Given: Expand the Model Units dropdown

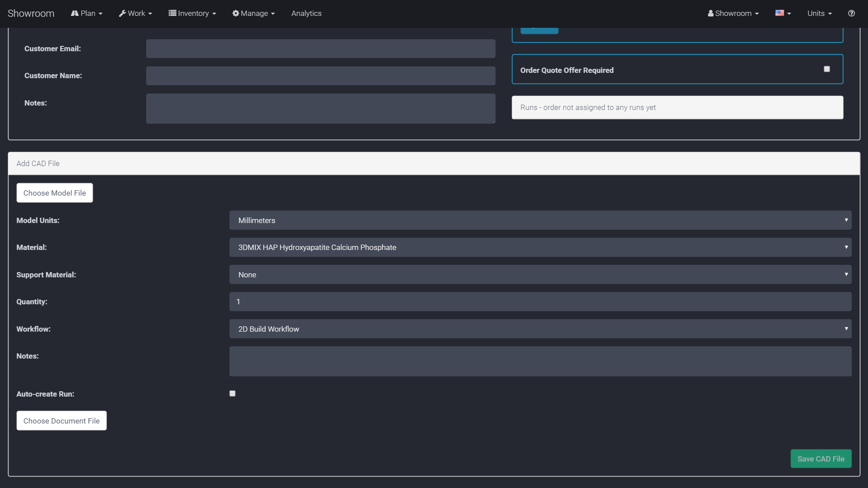Looking at the screenshot, I should click(540, 220).
